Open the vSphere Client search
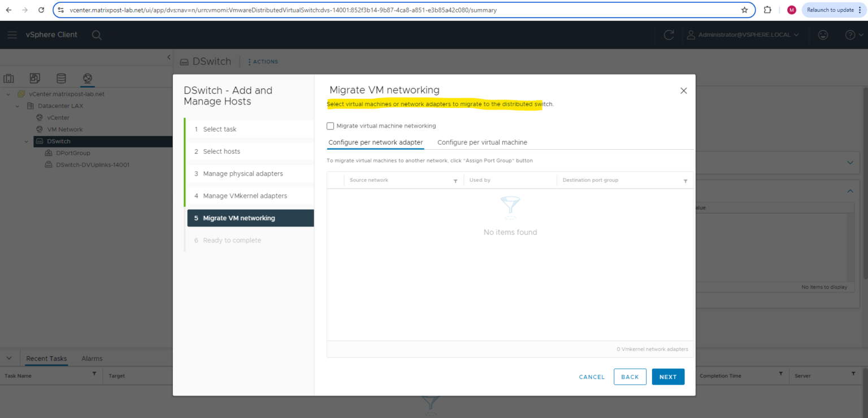 click(x=96, y=34)
